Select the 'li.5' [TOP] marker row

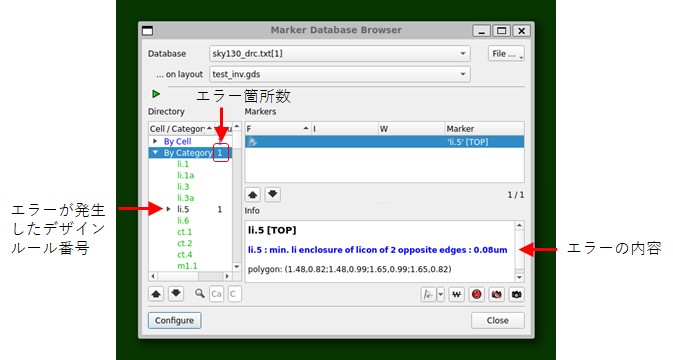tap(384, 142)
